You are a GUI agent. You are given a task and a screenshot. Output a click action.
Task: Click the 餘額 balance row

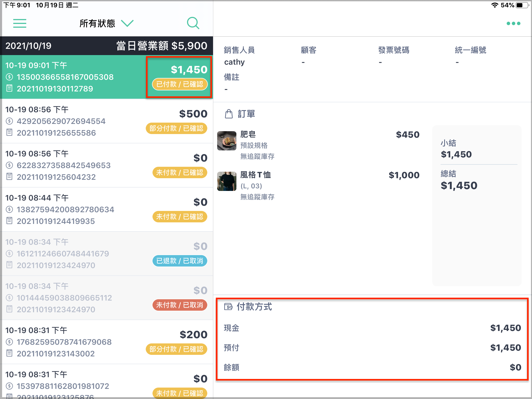[372, 368]
